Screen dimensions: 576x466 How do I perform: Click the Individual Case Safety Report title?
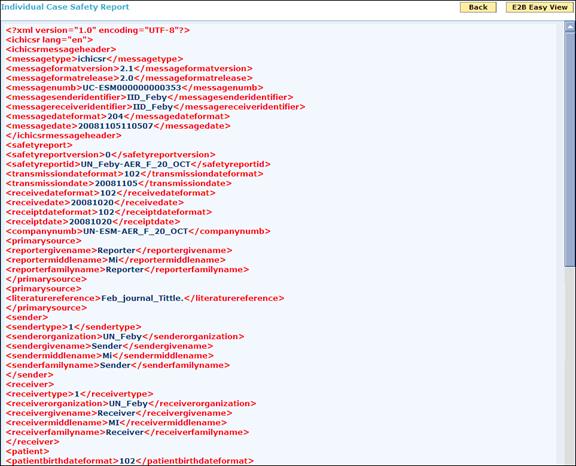pos(65,7)
